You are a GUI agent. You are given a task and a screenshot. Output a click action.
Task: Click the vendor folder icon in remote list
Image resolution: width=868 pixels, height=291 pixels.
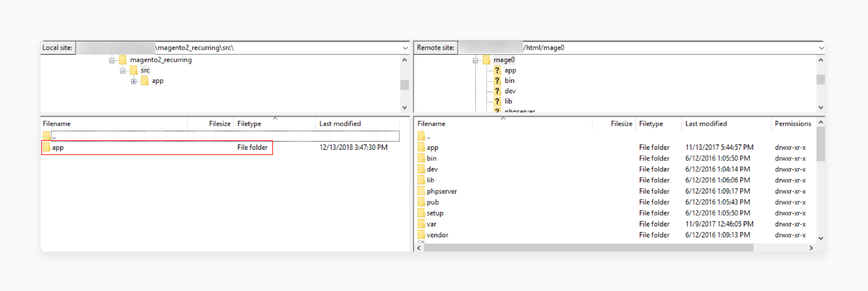point(421,234)
